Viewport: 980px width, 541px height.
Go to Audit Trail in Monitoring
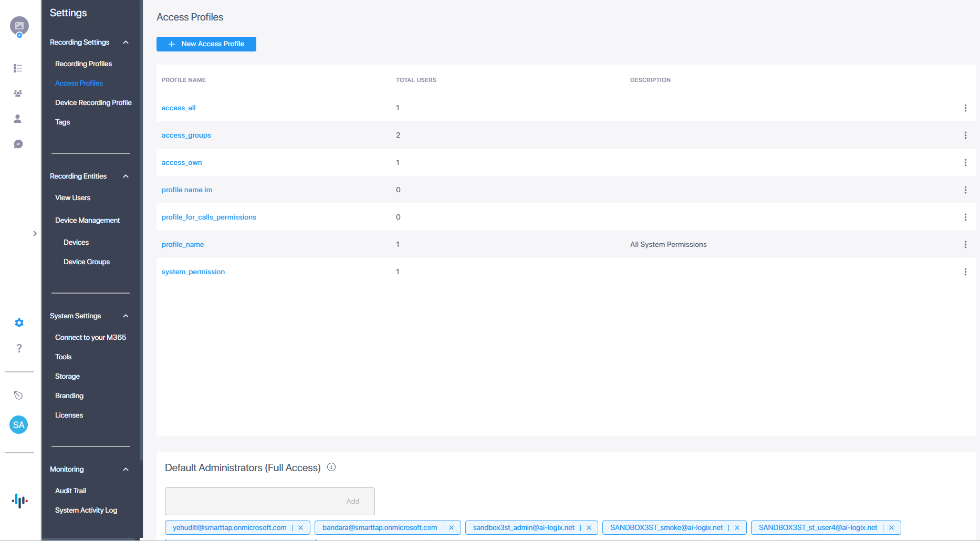pyautogui.click(x=70, y=491)
